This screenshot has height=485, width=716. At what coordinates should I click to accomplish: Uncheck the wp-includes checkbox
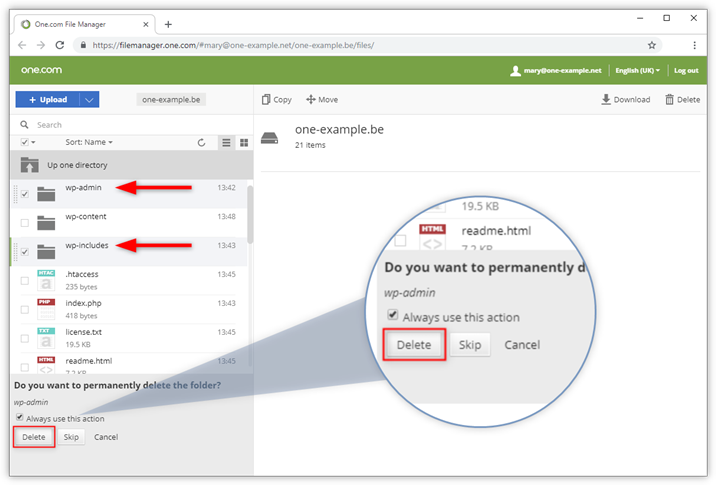tap(25, 252)
